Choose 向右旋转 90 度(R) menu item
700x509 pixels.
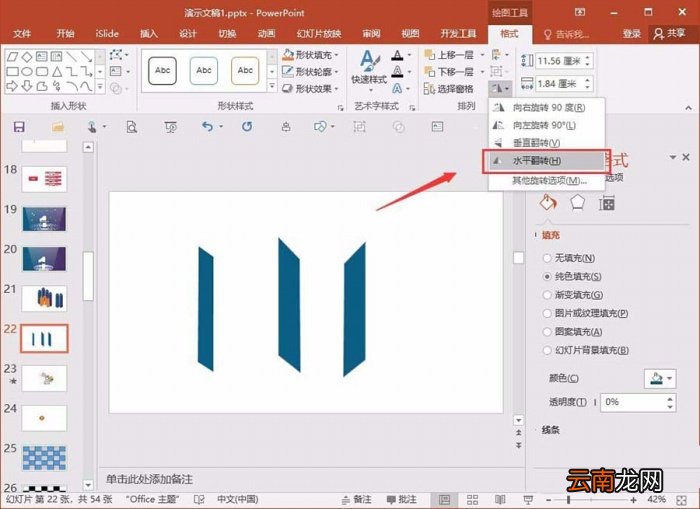[x=547, y=108]
